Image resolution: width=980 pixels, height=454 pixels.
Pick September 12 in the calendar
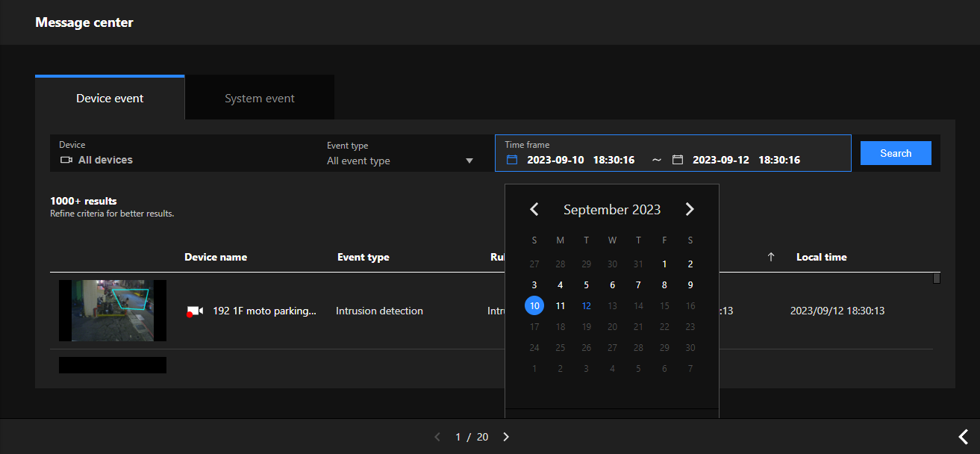coord(587,306)
